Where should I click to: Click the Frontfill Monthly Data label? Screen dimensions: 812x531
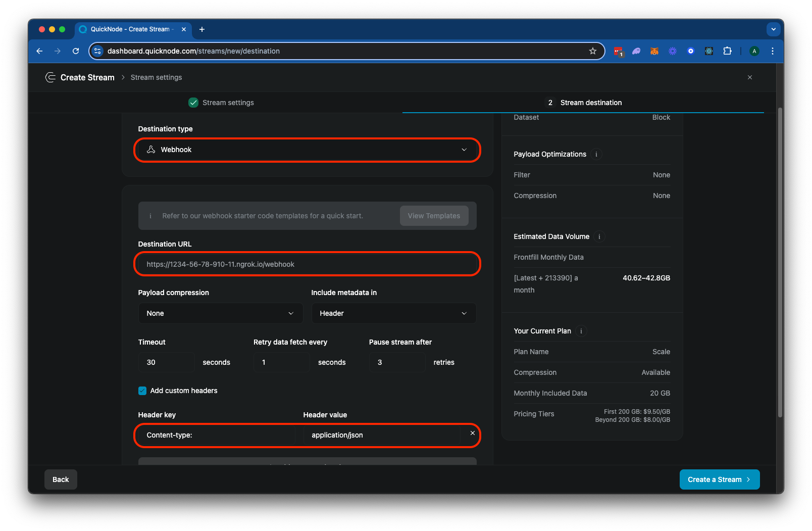pos(548,257)
